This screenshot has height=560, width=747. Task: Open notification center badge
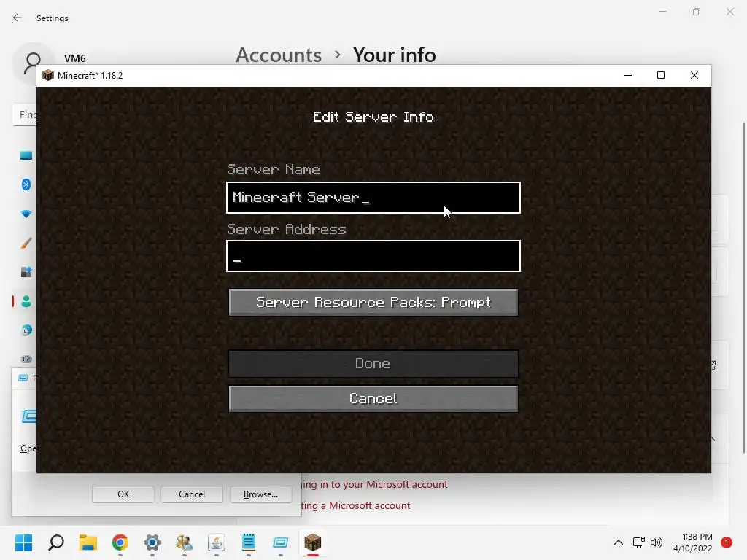point(727,542)
